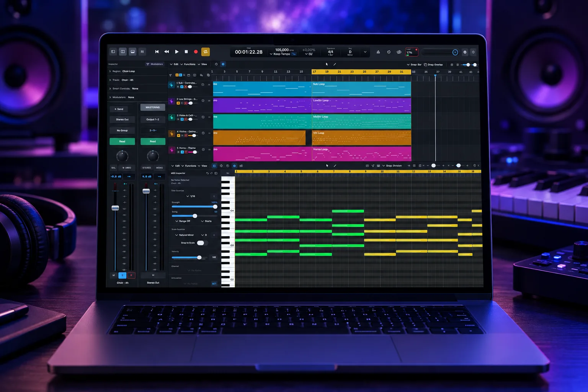Screen dimensions: 588x392
Task: Click the + Send button
Action: [119, 109]
